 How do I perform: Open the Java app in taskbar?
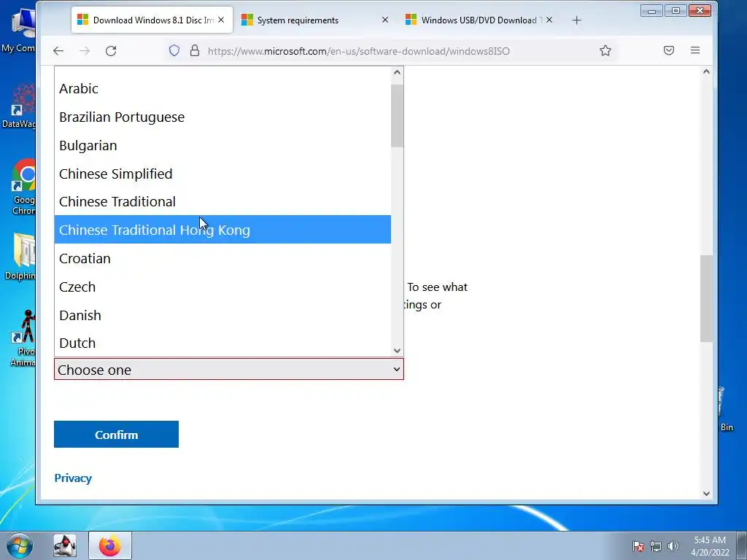[x=65, y=545]
